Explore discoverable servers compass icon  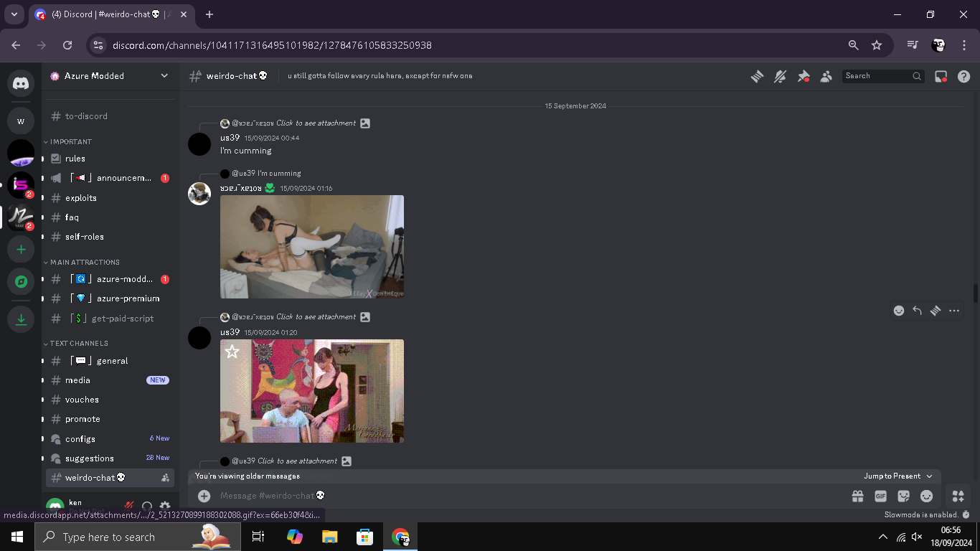coord(21,282)
